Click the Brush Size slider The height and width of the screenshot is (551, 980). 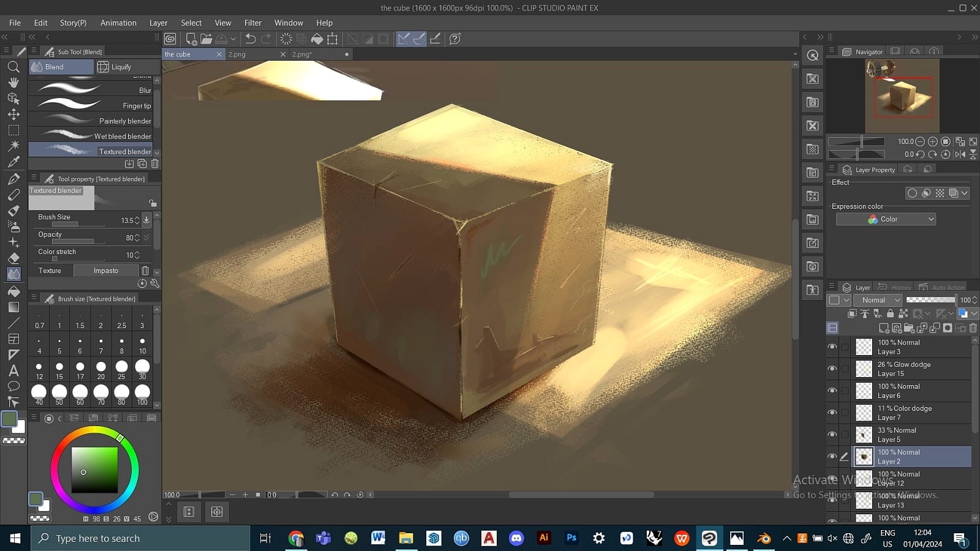click(x=78, y=224)
